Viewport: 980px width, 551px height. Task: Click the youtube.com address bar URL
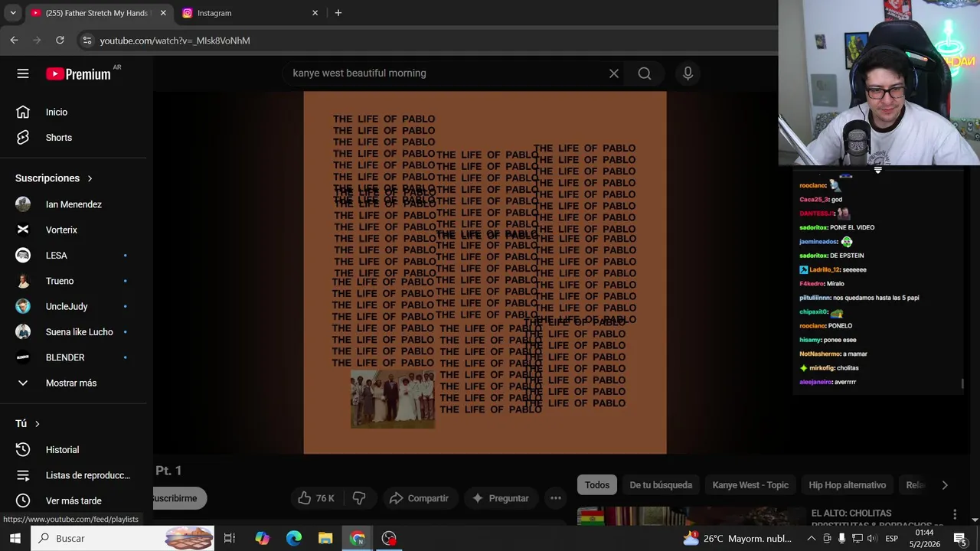pyautogui.click(x=175, y=41)
